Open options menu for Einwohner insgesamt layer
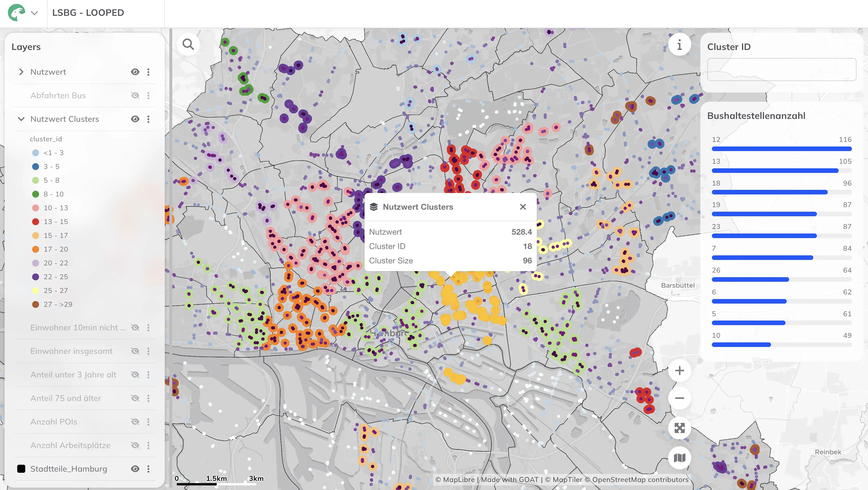This screenshot has width=868, height=490. click(148, 351)
